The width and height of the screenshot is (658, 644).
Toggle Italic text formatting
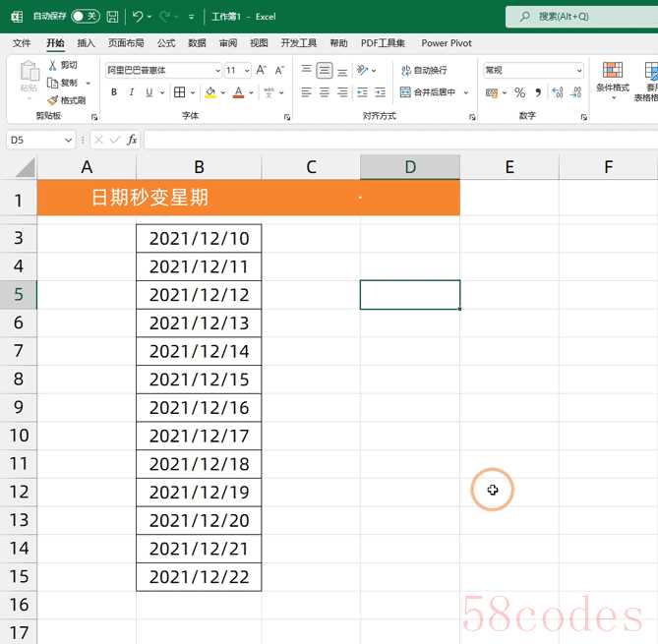point(132,92)
